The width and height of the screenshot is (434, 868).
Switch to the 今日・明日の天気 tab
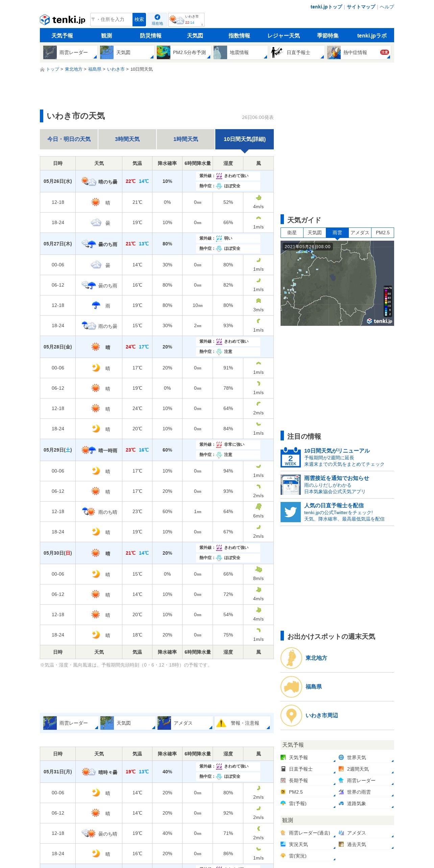coord(69,139)
